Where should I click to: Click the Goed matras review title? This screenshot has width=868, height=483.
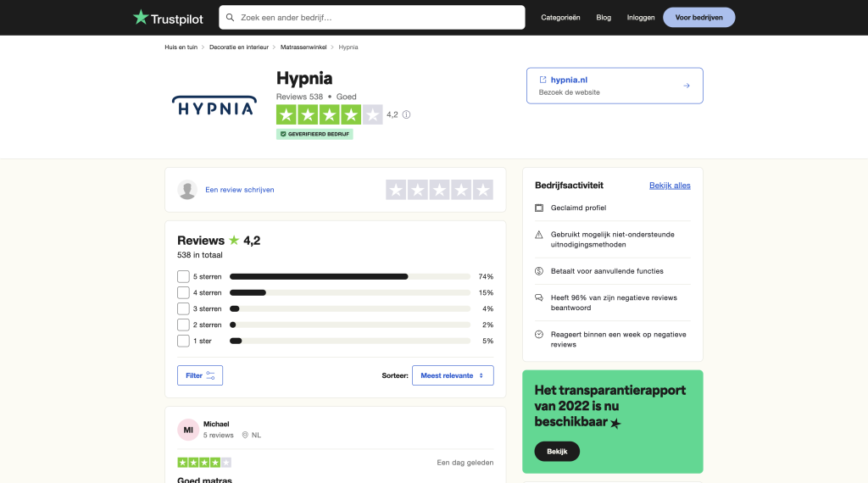(204, 480)
